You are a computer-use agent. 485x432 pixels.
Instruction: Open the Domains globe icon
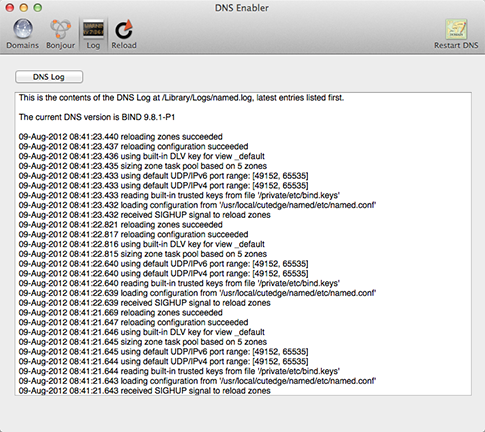click(23, 29)
